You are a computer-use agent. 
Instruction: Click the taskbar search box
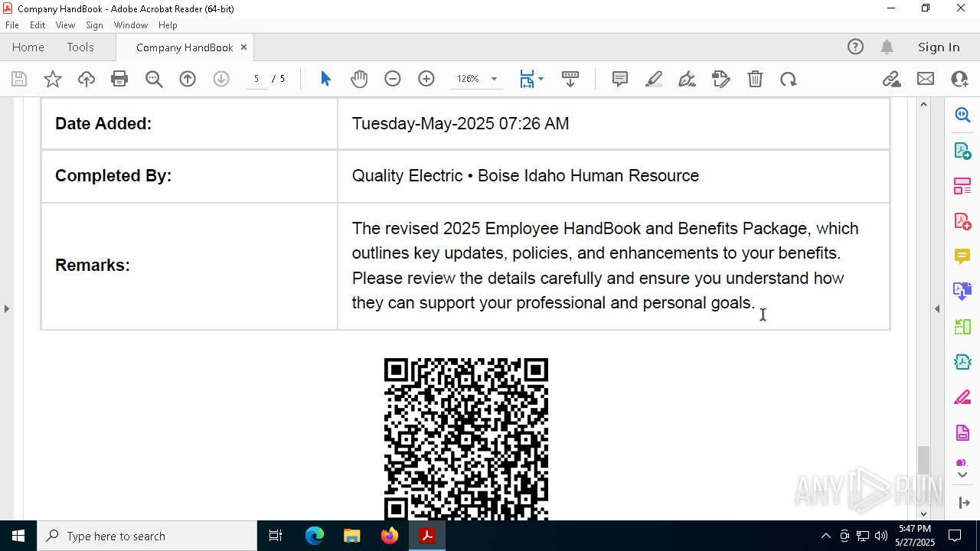click(147, 536)
